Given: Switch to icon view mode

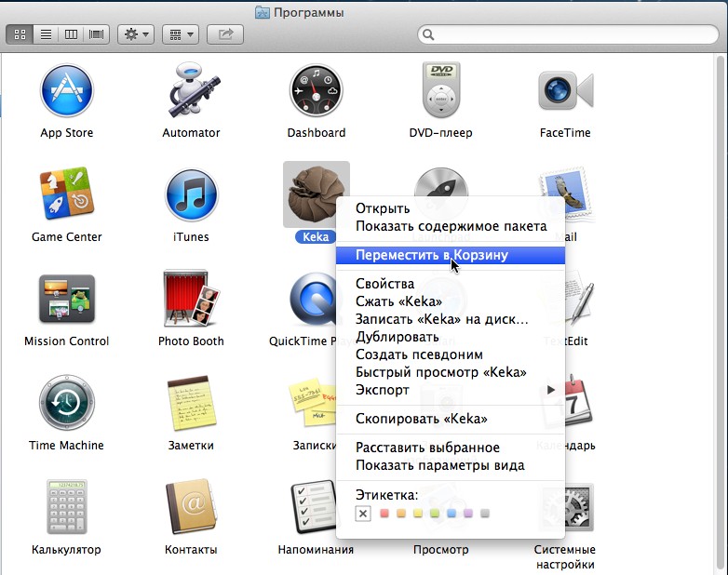Looking at the screenshot, I should pyautogui.click(x=20, y=34).
